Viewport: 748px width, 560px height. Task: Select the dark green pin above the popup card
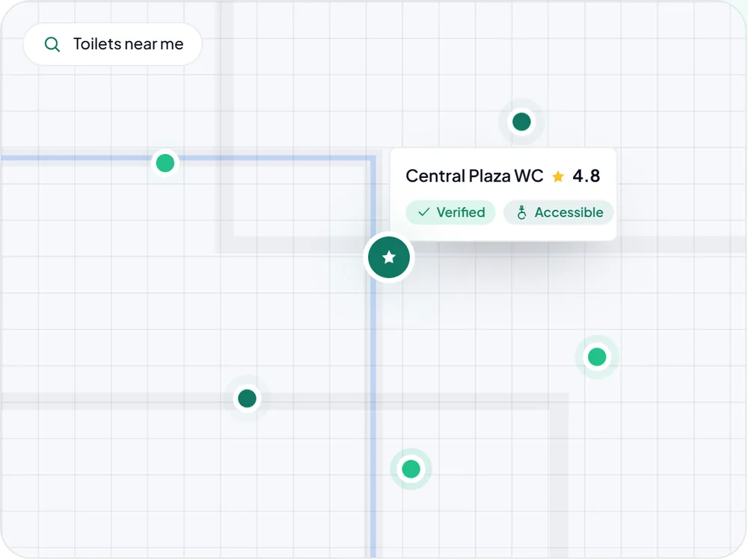pos(521,122)
